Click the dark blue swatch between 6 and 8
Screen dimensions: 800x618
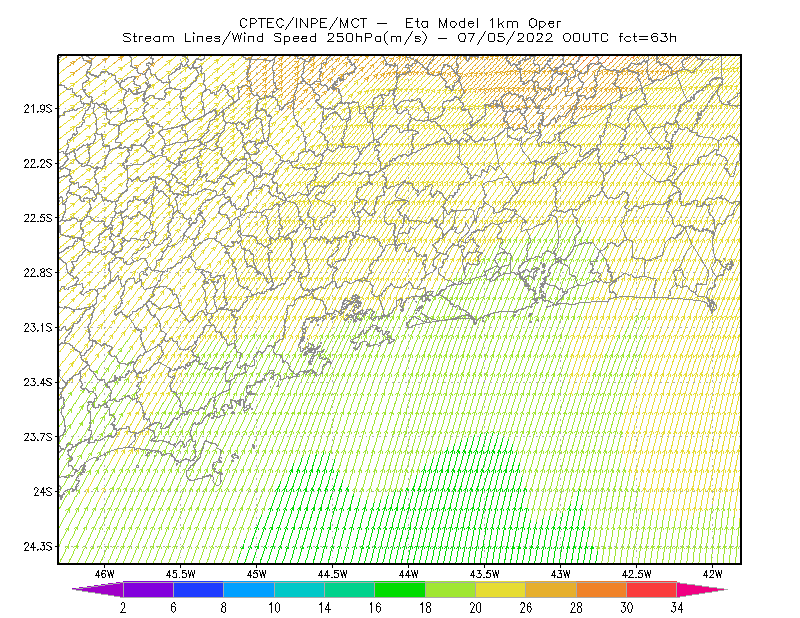point(198,589)
